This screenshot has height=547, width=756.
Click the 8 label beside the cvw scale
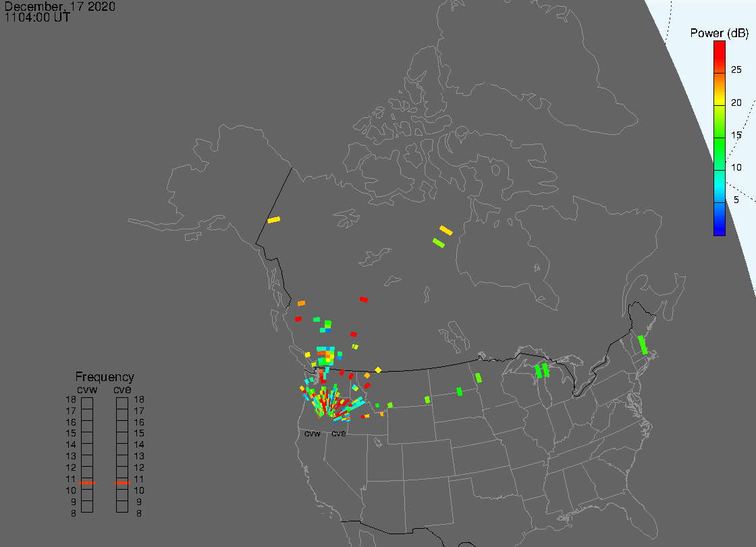(x=74, y=513)
